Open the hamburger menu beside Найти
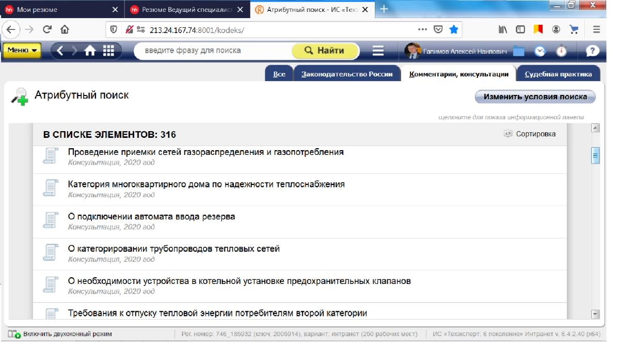The height and width of the screenshot is (364, 619). [379, 52]
